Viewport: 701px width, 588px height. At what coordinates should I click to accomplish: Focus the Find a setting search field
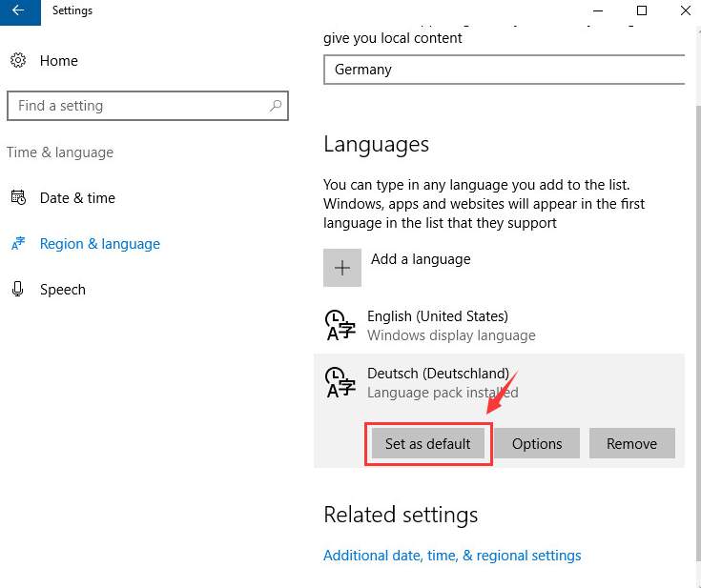click(x=138, y=106)
